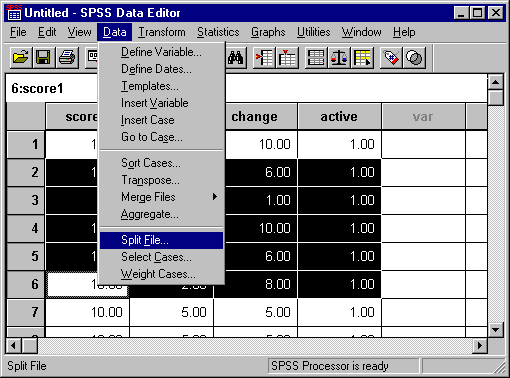Select row 6 header
This screenshot has width=510, height=378.
coord(26,284)
